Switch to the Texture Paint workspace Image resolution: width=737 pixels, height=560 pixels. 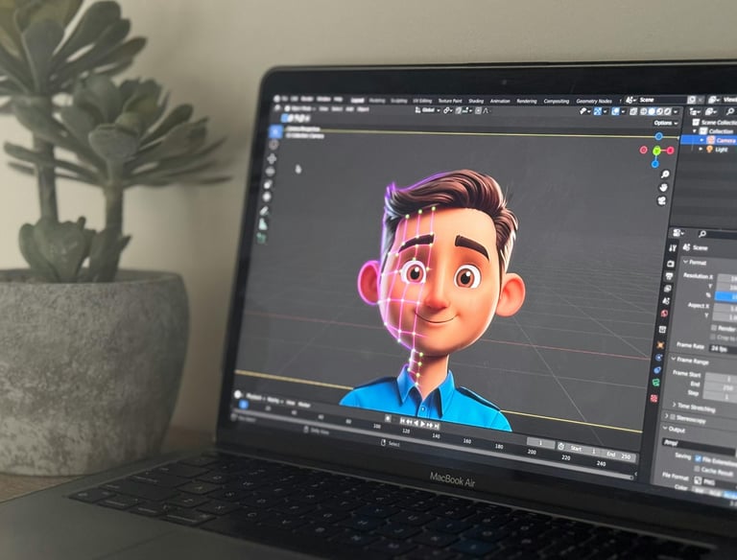point(450,101)
